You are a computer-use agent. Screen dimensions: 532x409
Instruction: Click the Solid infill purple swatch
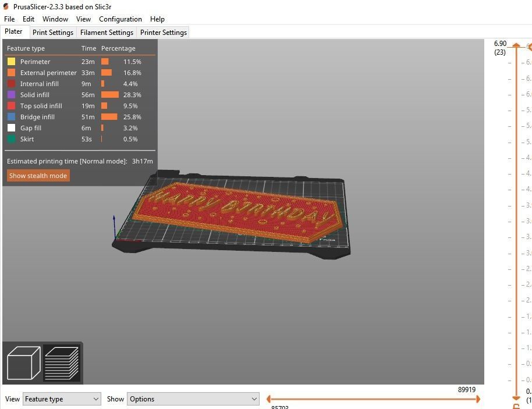pos(11,95)
